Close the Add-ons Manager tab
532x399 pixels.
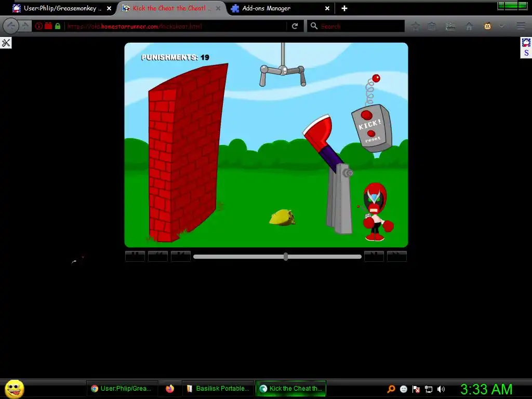coord(327,8)
